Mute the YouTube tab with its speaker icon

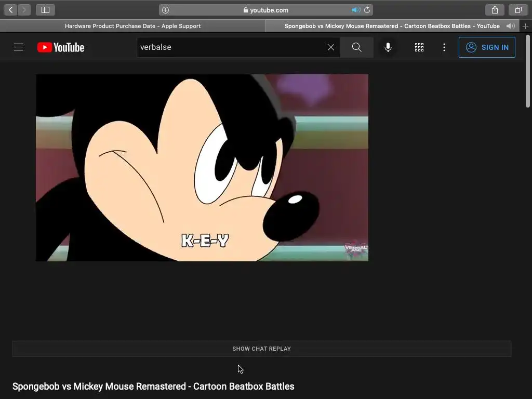click(510, 26)
